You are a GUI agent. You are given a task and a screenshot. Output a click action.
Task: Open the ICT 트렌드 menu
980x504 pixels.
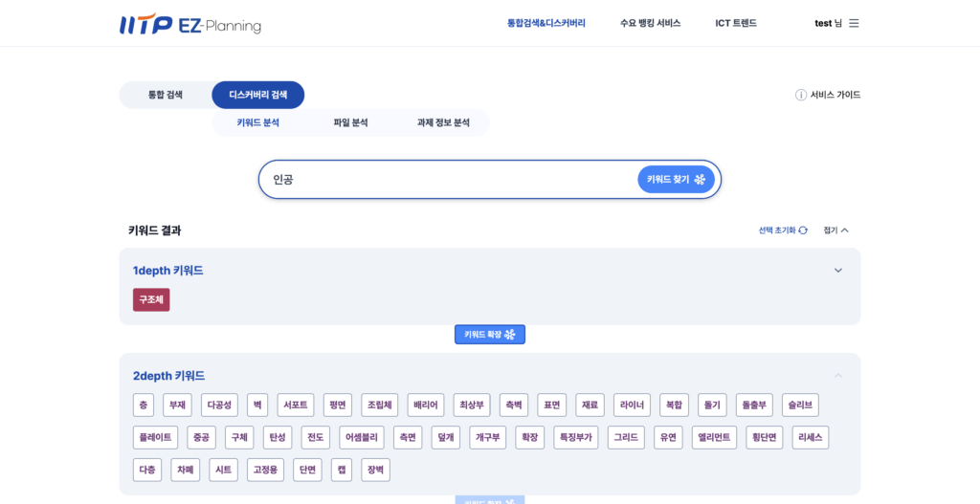point(736,23)
